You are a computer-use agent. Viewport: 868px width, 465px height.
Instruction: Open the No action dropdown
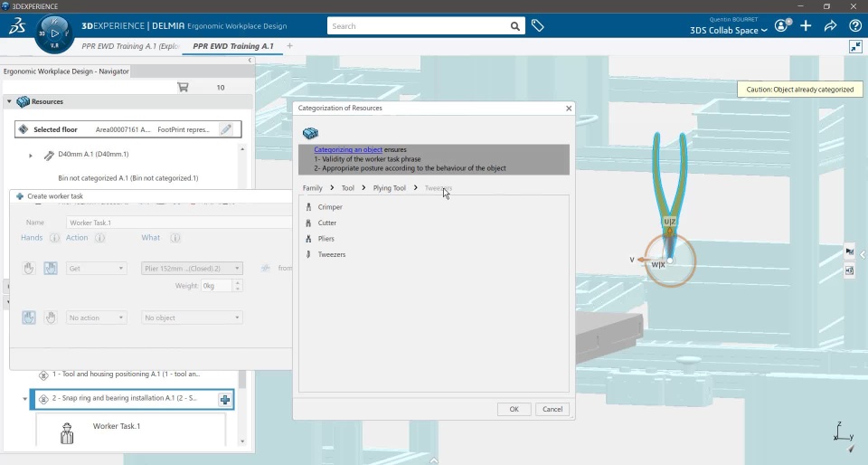click(x=97, y=318)
